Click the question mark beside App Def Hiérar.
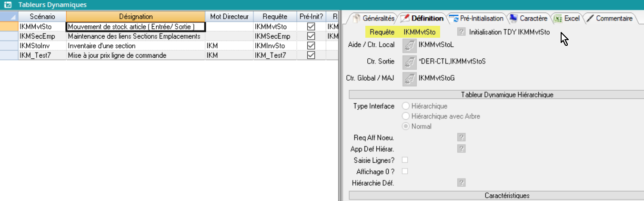 click(x=461, y=148)
